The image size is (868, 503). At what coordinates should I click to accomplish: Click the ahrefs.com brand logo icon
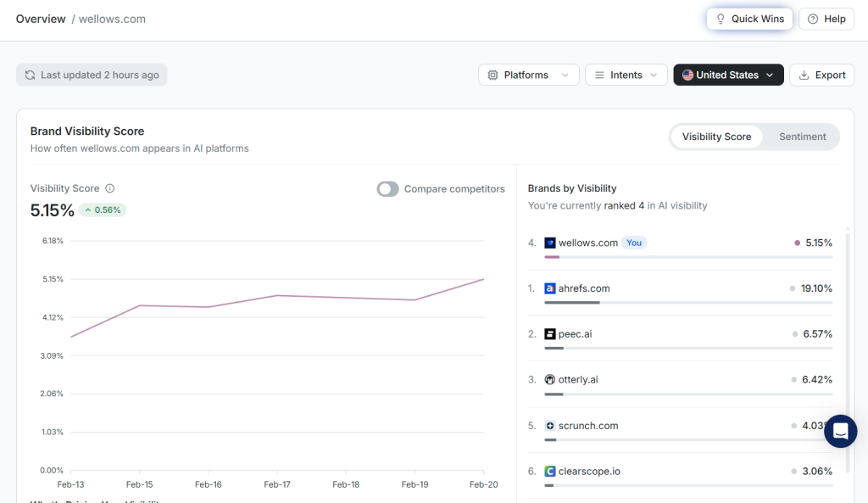point(550,288)
